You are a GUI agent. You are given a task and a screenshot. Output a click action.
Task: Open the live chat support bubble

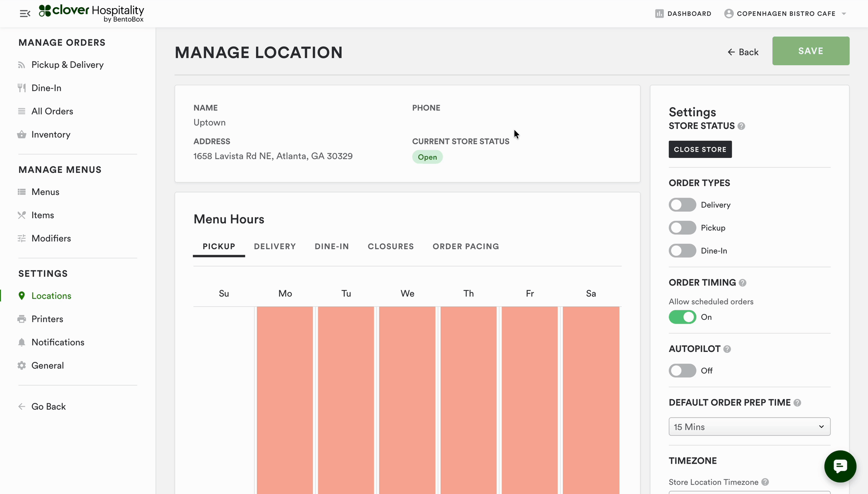point(840,466)
